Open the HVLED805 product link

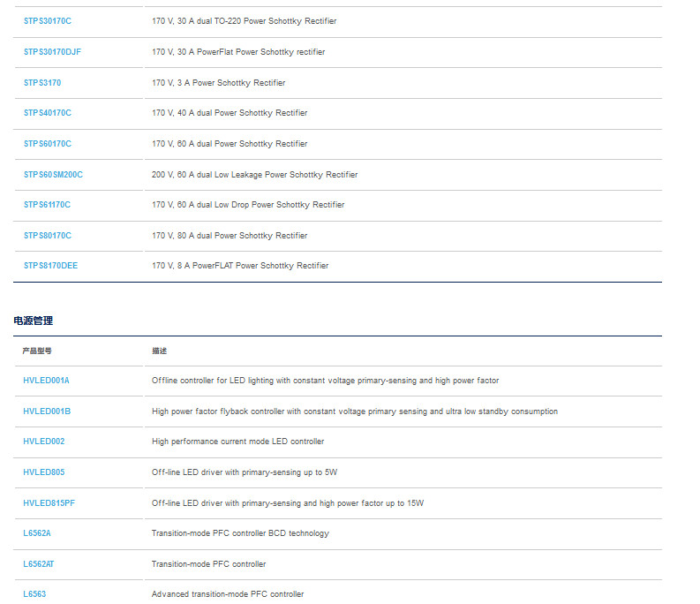(44, 472)
